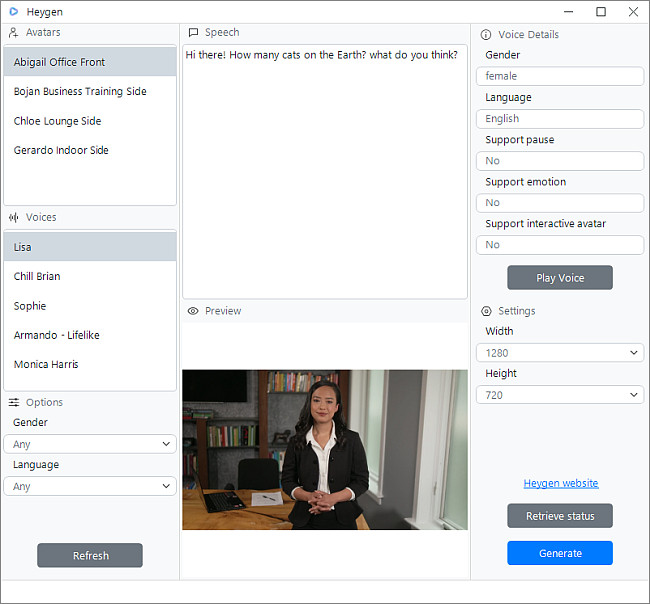Click the Support emotion field
The image size is (650, 604).
560,203
